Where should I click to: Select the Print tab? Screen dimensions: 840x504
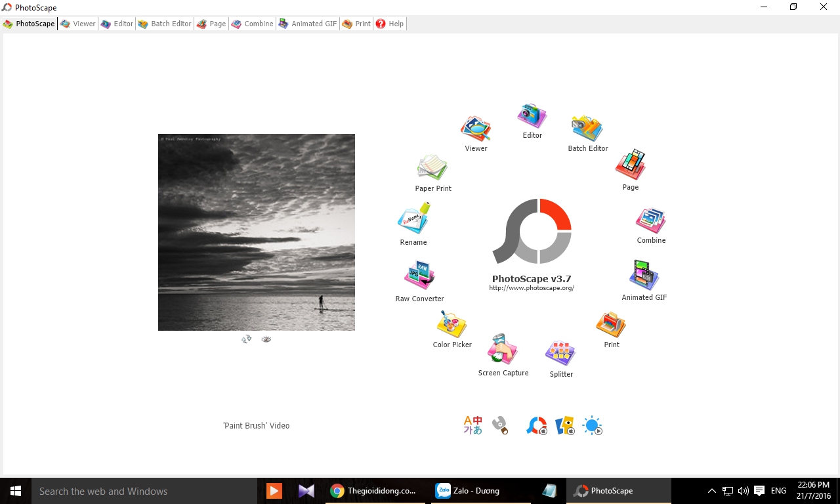click(x=356, y=24)
